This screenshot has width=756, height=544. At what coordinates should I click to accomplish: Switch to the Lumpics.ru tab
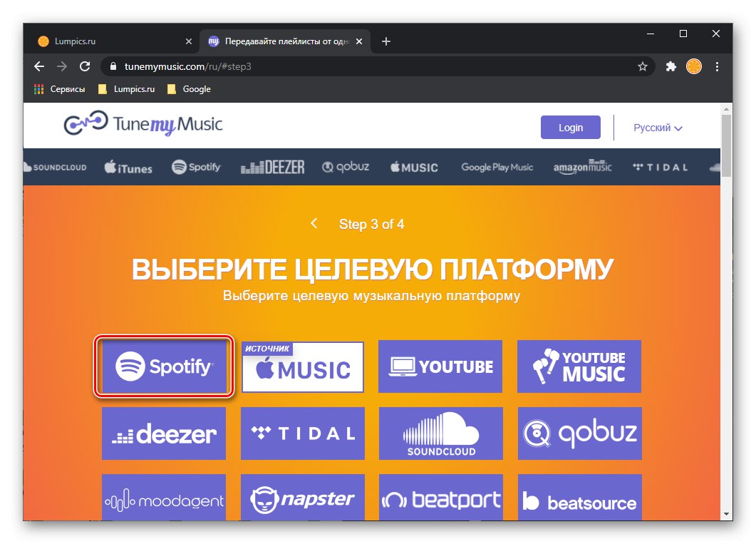coord(115,41)
